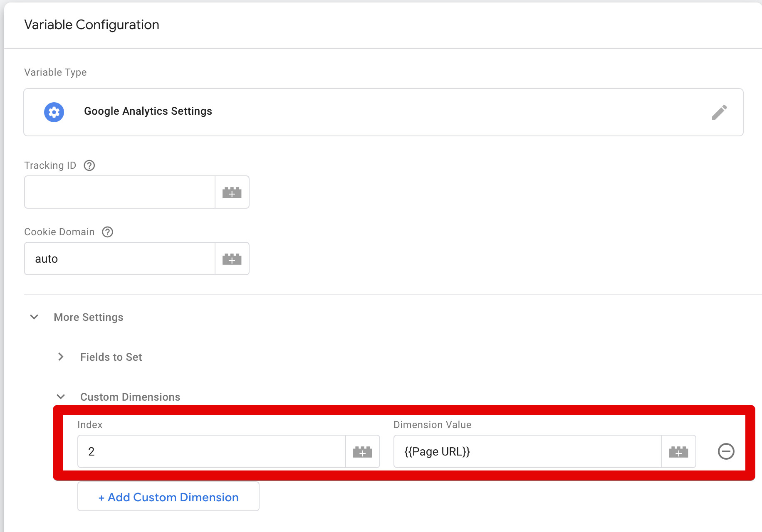Insert variable into Dimension Value field
Image resolution: width=762 pixels, height=532 pixels.
[678, 452]
